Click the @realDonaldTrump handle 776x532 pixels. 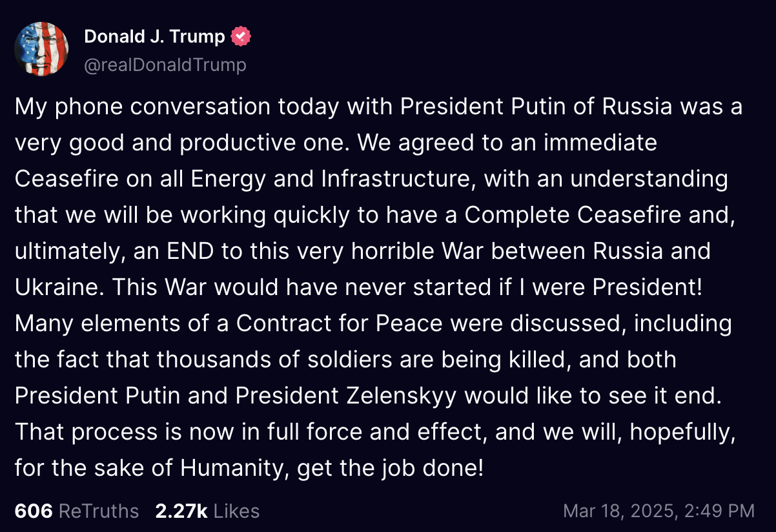click(165, 65)
